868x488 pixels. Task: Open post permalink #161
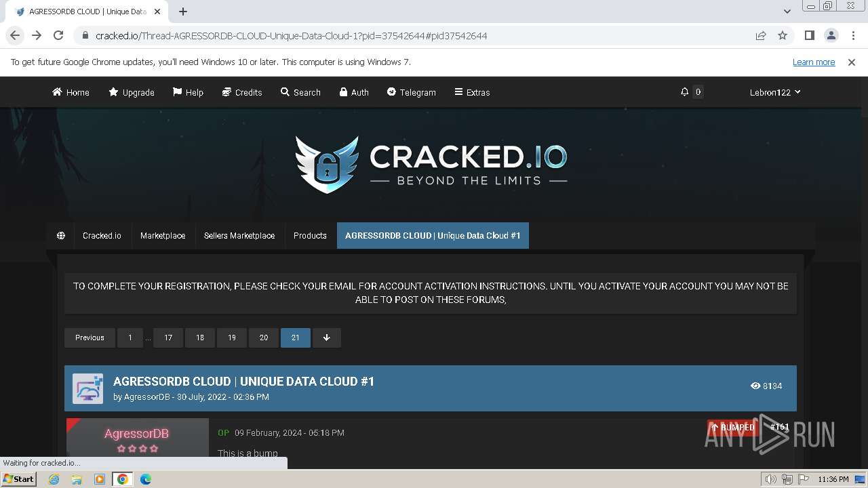[x=779, y=427]
